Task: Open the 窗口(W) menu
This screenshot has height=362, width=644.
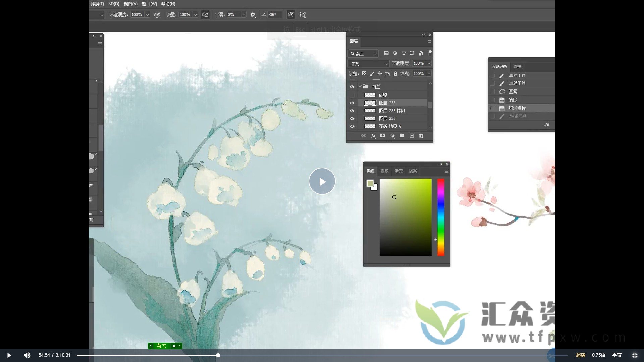Action: point(149,4)
